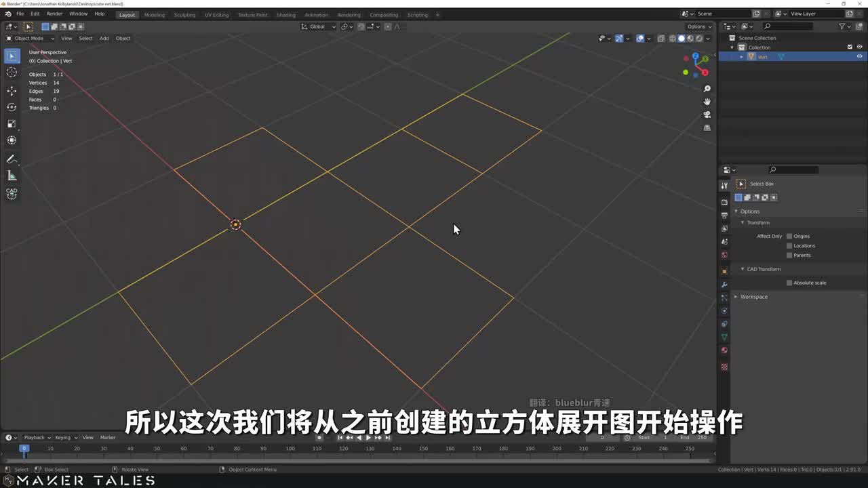This screenshot has width=868, height=488.
Task: Open View Layer properties tab
Action: [x=724, y=228]
